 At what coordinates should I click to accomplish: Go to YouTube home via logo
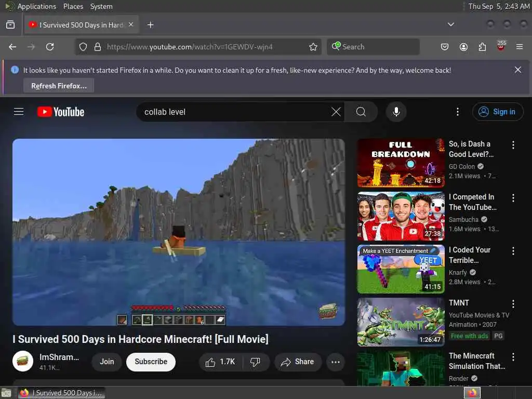click(x=61, y=112)
